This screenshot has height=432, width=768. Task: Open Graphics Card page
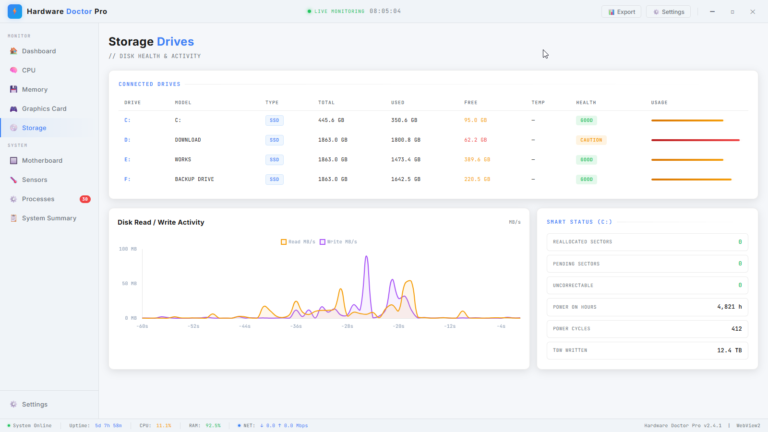pos(49,109)
